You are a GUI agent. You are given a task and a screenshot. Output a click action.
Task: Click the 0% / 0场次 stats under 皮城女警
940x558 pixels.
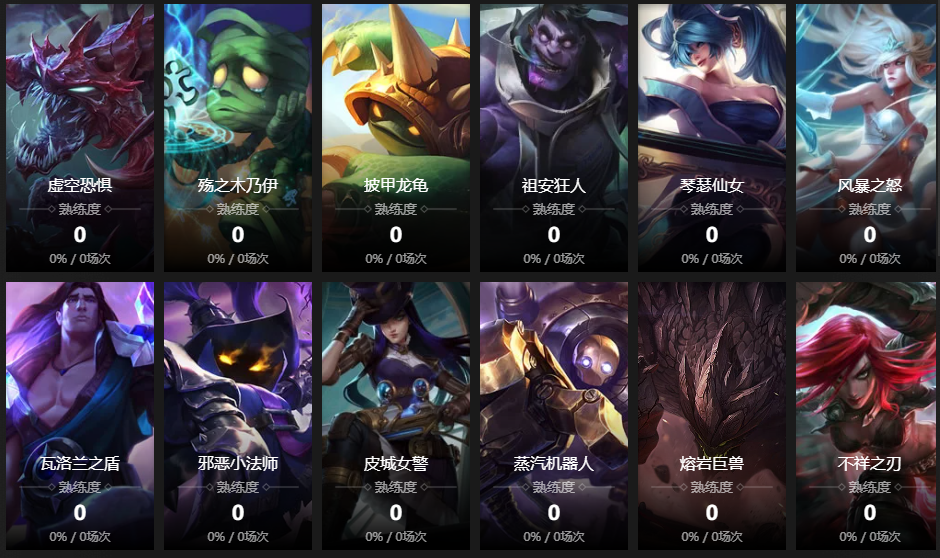(x=396, y=536)
